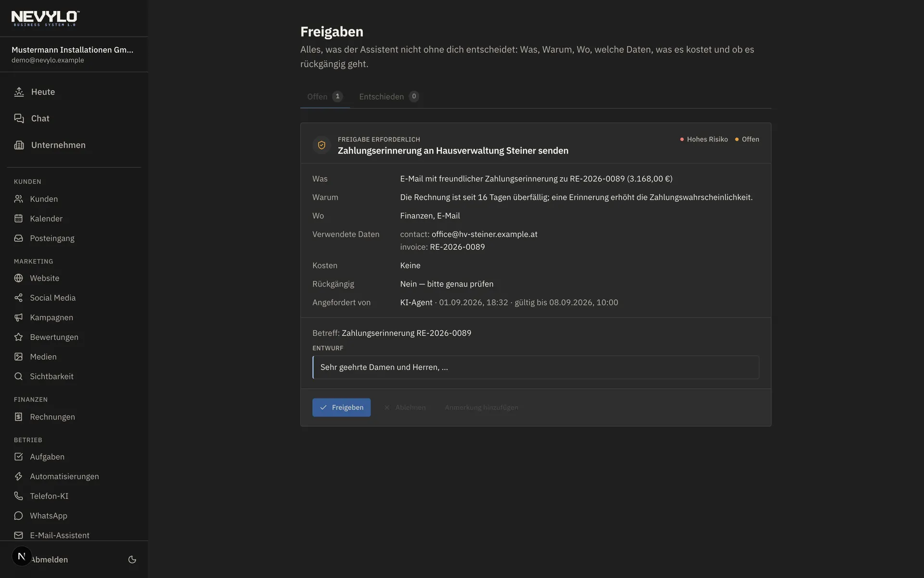Click the shield icon on approval card

coord(321,145)
